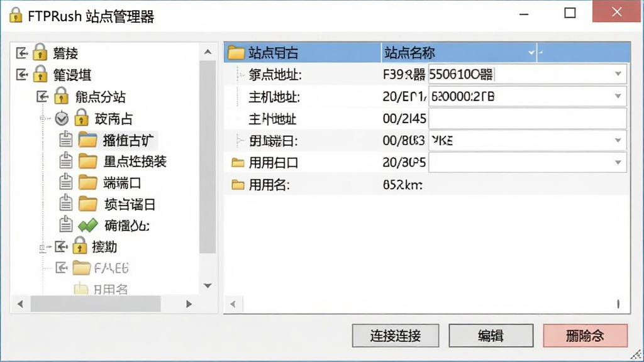This screenshot has height=362, width=644.
Task: Click the clipboard icon beside 确懂处
Action: click(65, 225)
